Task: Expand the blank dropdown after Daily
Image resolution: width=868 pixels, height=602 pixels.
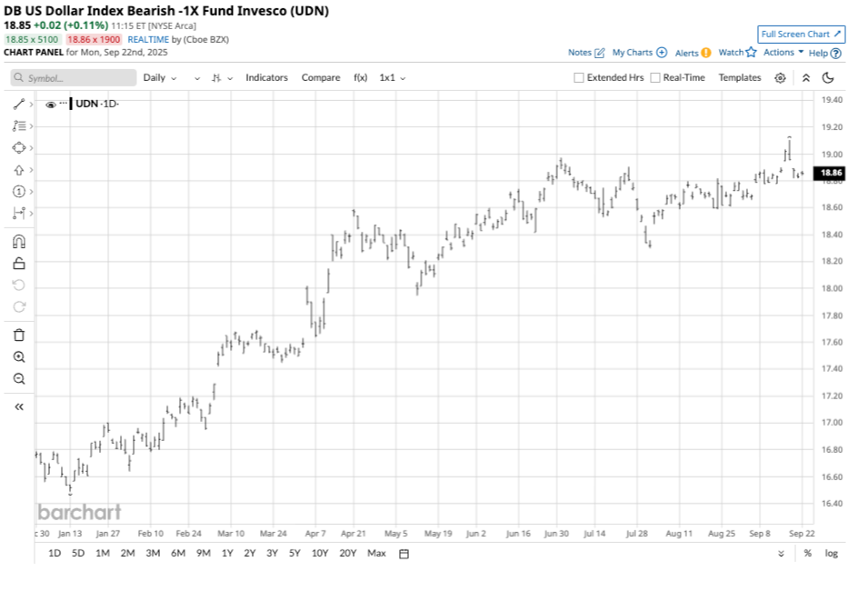Action: (x=196, y=78)
